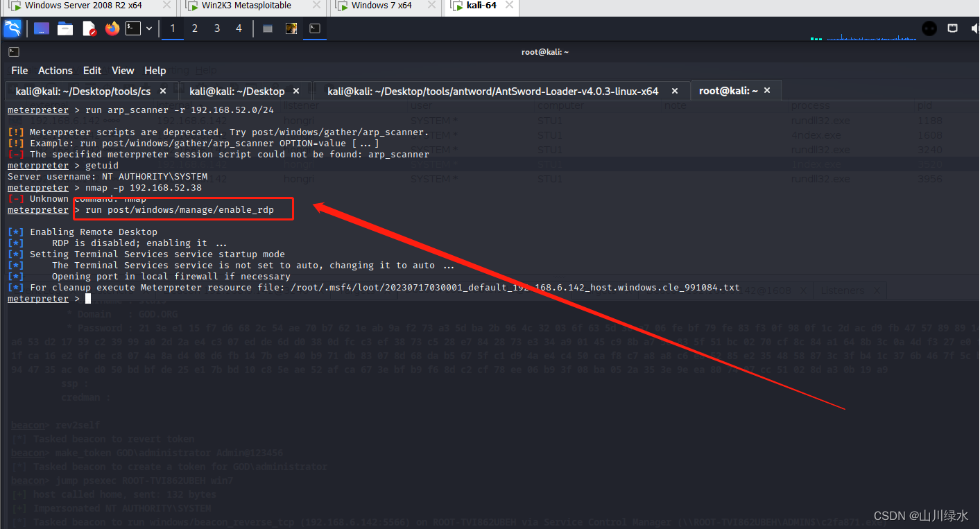Image resolution: width=980 pixels, height=529 pixels.
Task: Open the network connection tray icon
Action: click(953, 28)
